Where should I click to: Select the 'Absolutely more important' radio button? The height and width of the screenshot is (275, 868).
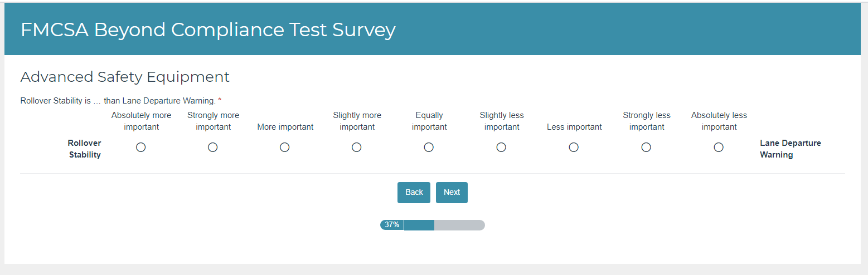click(141, 148)
